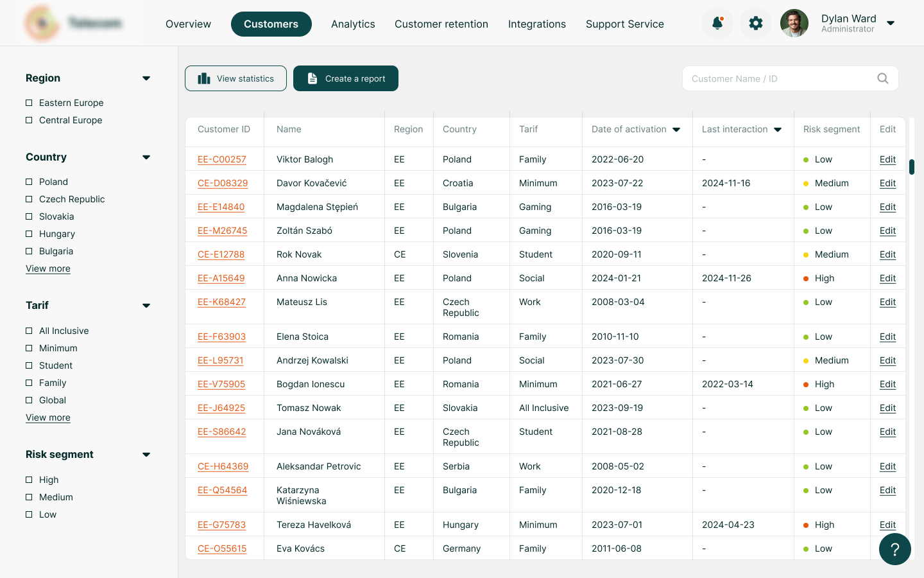Click the table's vertical scrollbar thumb
Image resolution: width=924 pixels, height=578 pixels.
pyautogui.click(x=912, y=167)
